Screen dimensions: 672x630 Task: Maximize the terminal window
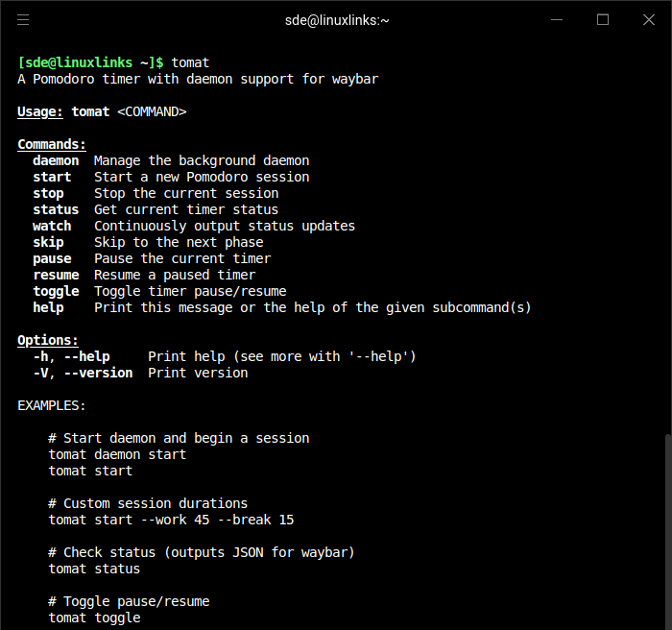pyautogui.click(x=603, y=20)
